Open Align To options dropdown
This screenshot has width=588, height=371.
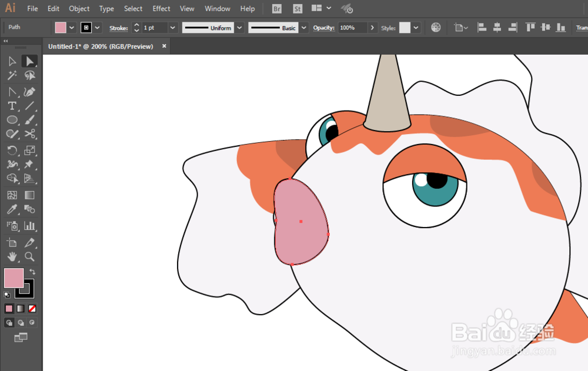pyautogui.click(x=461, y=28)
